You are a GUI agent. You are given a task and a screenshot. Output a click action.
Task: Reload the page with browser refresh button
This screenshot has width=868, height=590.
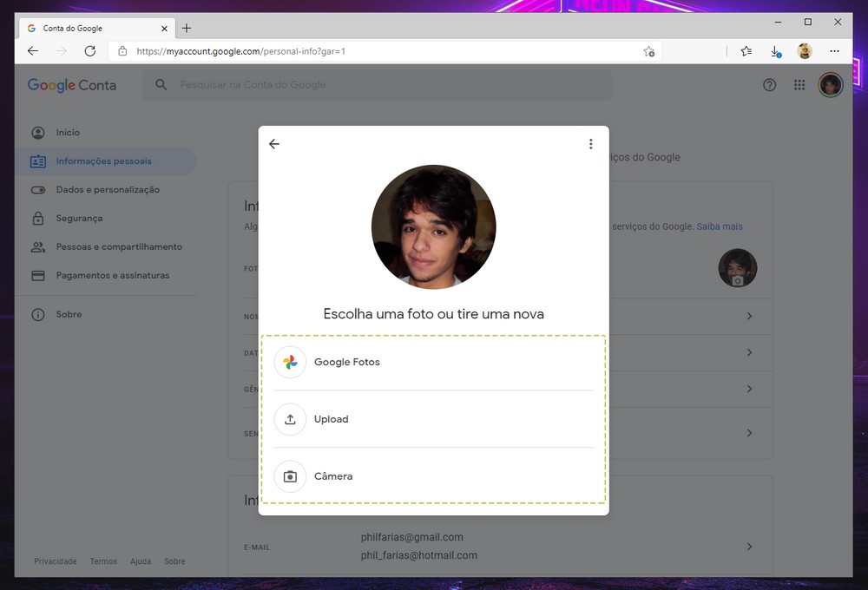click(89, 51)
